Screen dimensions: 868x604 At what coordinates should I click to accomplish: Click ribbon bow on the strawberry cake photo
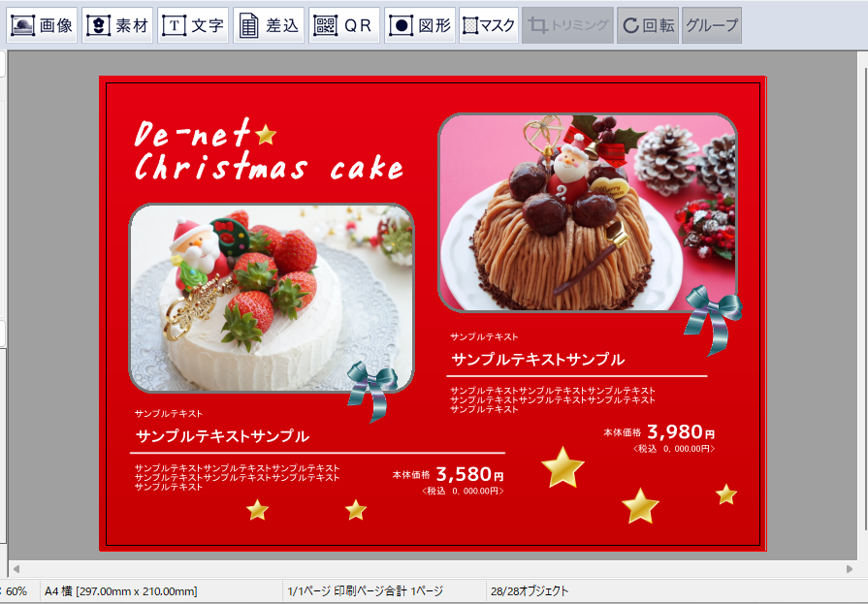[x=372, y=388]
